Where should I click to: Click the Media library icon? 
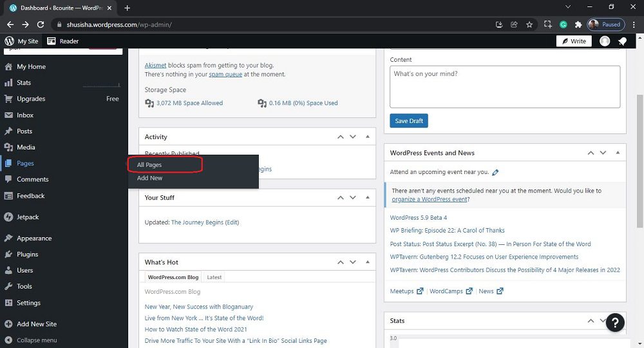8,147
